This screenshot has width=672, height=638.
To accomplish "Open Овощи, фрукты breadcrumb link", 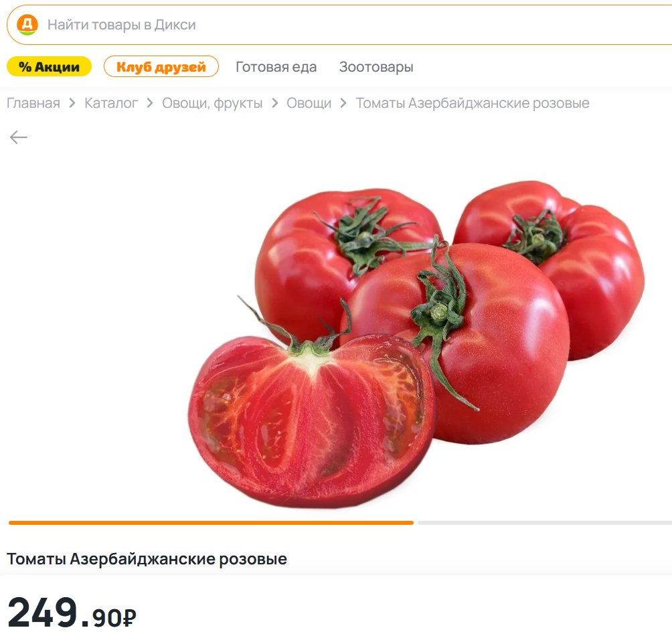I will click(x=212, y=103).
